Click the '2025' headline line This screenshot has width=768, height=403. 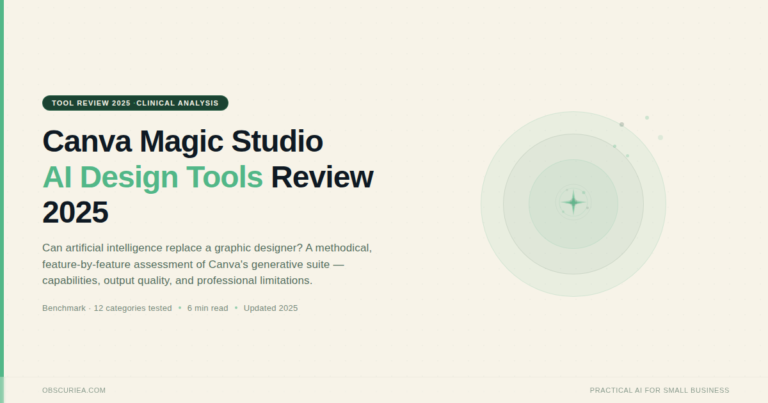point(75,212)
